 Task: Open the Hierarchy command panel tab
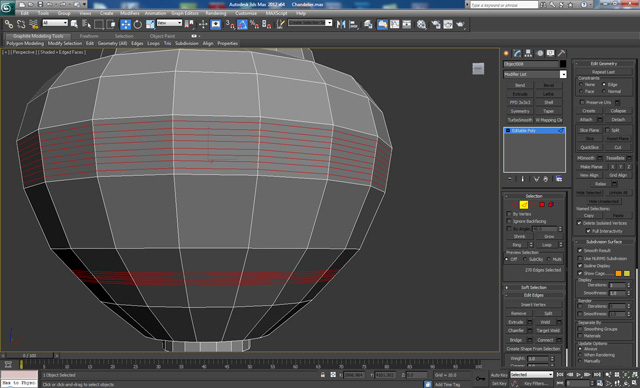[x=529, y=53]
